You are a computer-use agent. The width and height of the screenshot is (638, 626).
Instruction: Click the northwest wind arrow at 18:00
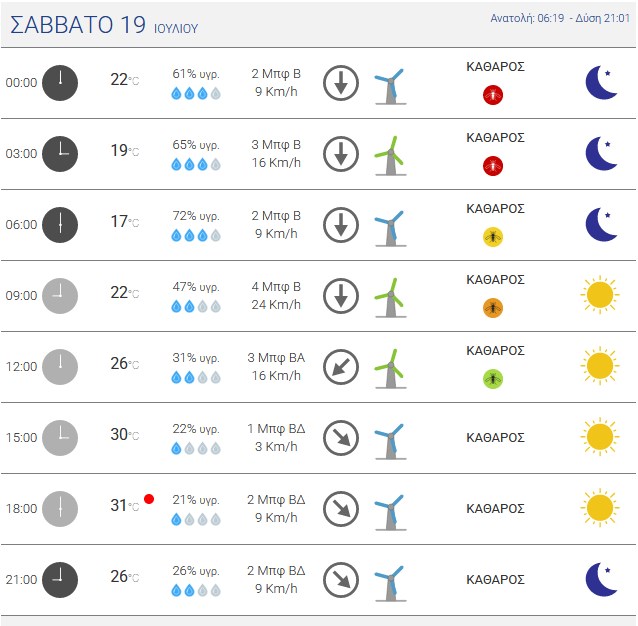[341, 509]
